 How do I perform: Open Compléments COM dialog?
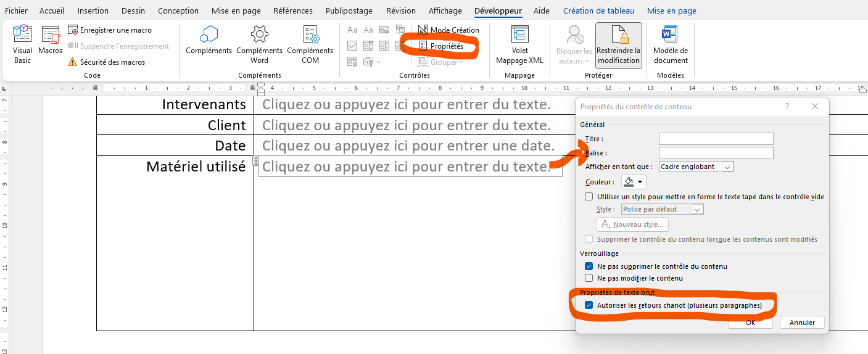[310, 44]
